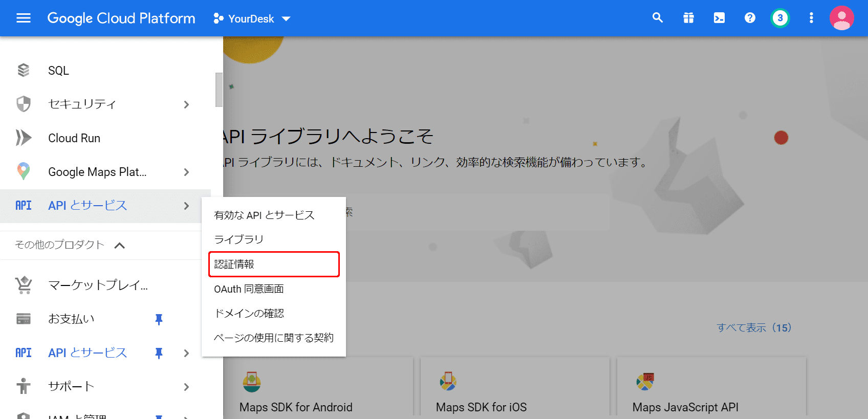Expand the Google Maps Plat... submenu chevron
This screenshot has height=419, width=868.
tap(186, 172)
